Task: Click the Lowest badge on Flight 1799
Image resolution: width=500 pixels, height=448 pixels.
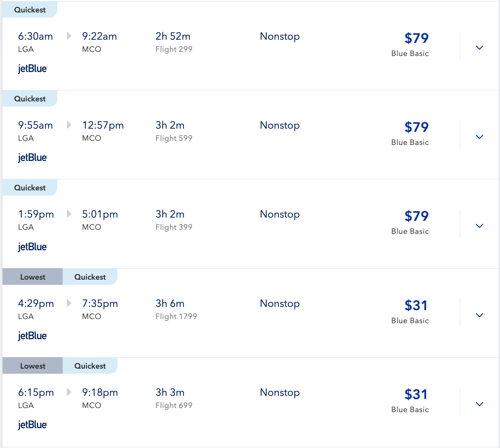Action: (x=32, y=276)
